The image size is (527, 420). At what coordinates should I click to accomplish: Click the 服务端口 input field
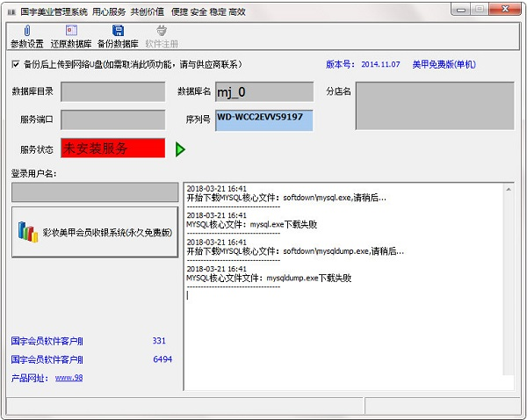pos(113,119)
